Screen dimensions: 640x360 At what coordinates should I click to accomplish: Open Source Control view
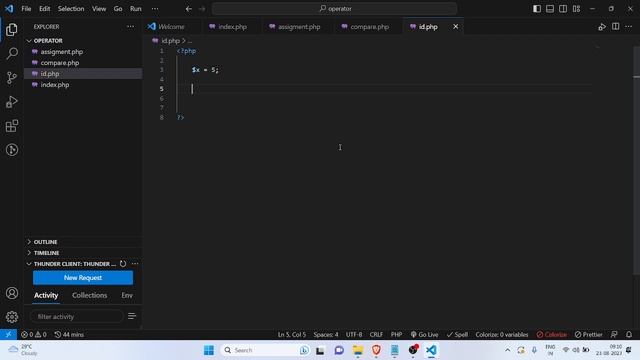(x=12, y=78)
